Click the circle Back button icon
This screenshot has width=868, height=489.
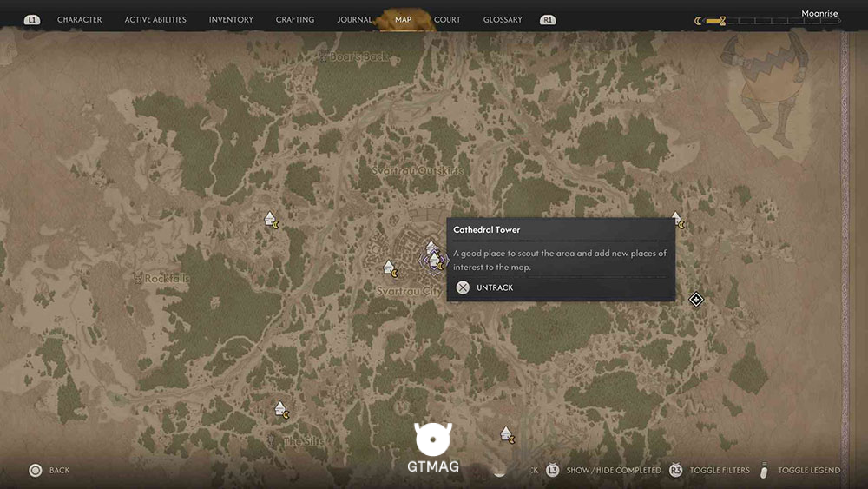(x=36, y=470)
